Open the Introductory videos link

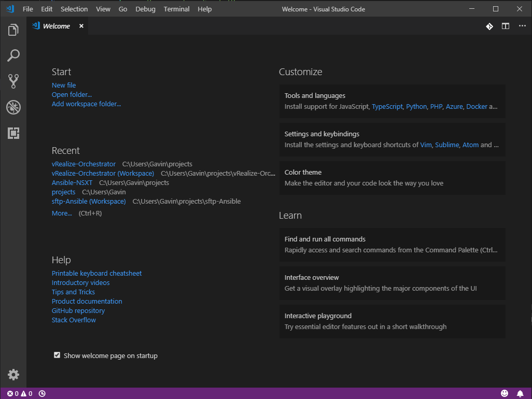point(80,282)
